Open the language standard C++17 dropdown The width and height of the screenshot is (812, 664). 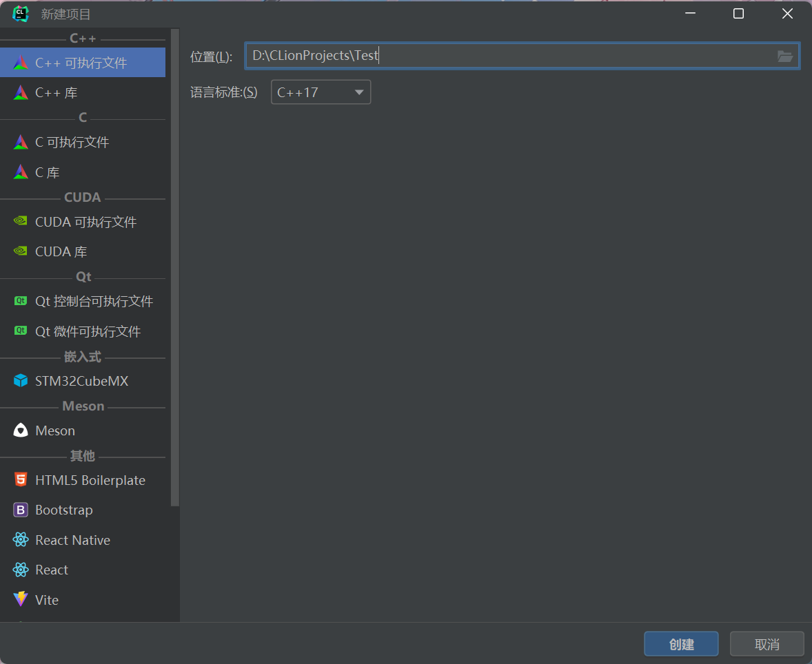321,92
